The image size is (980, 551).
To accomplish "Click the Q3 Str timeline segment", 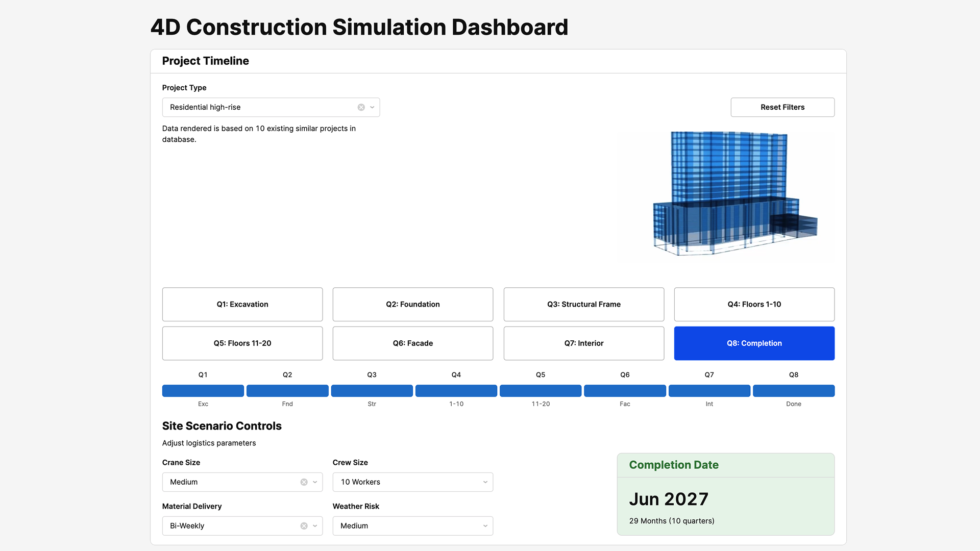I will (x=372, y=391).
